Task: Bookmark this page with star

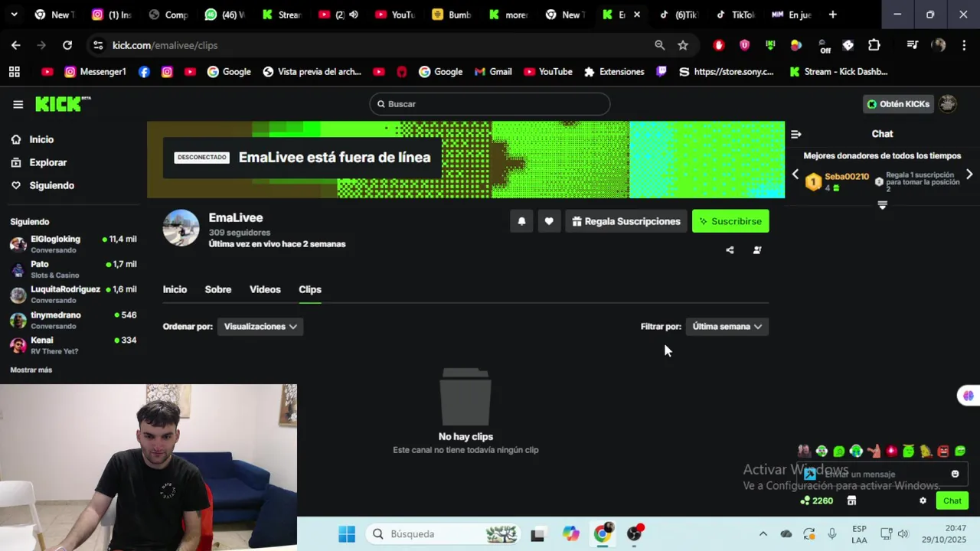Action: pos(683,45)
